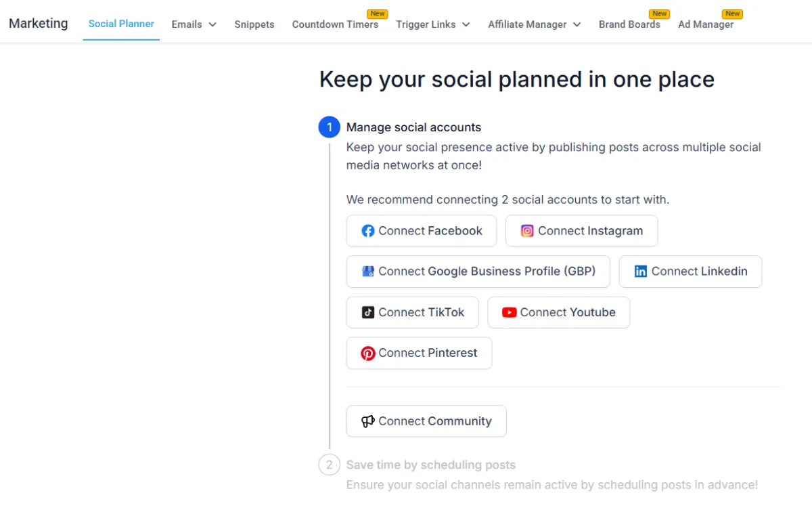Screen dimensions: 812x512
Task: Connect an Instagram account
Action: point(582,231)
